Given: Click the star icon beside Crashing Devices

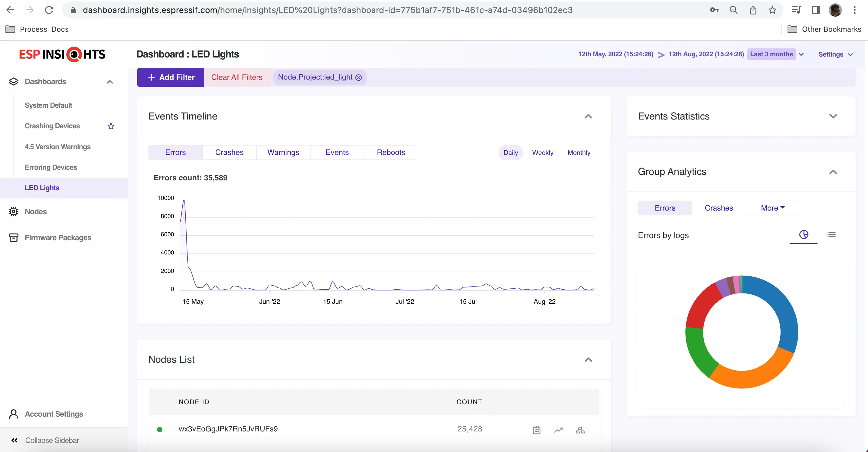Looking at the screenshot, I should pos(111,126).
